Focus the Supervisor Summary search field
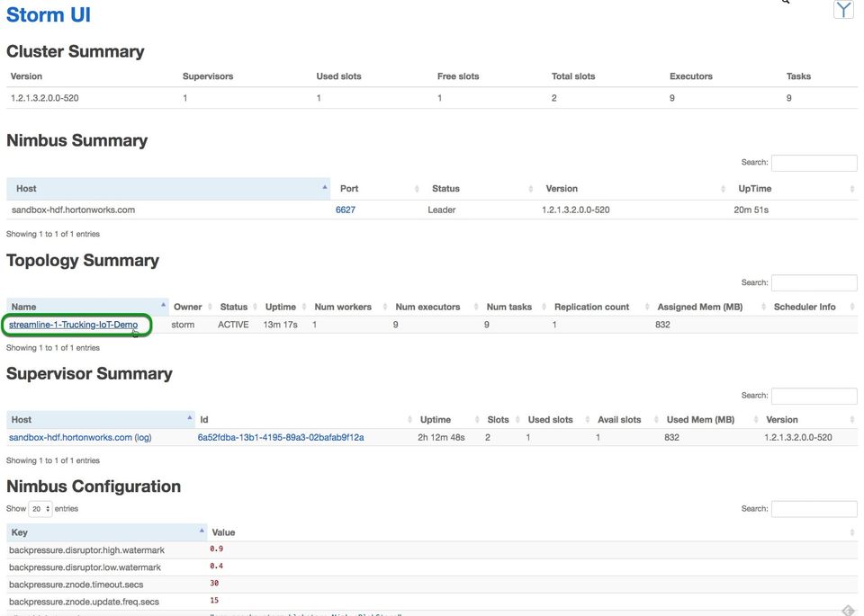 (x=814, y=396)
